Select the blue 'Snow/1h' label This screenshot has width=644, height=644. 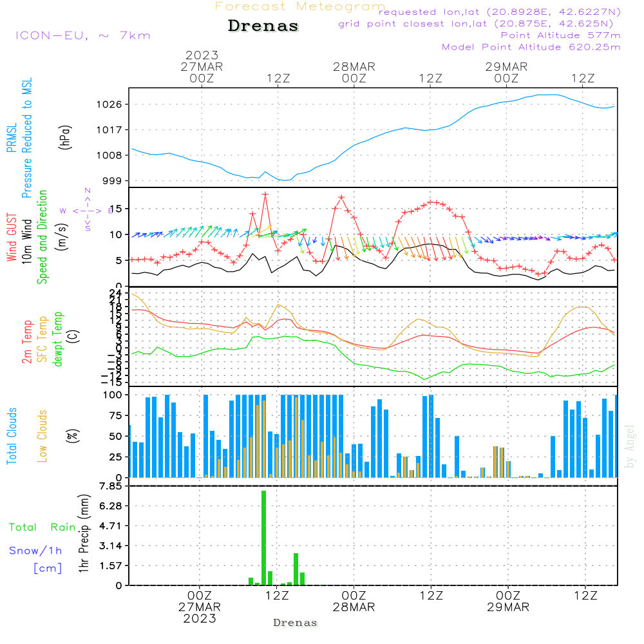35,551
